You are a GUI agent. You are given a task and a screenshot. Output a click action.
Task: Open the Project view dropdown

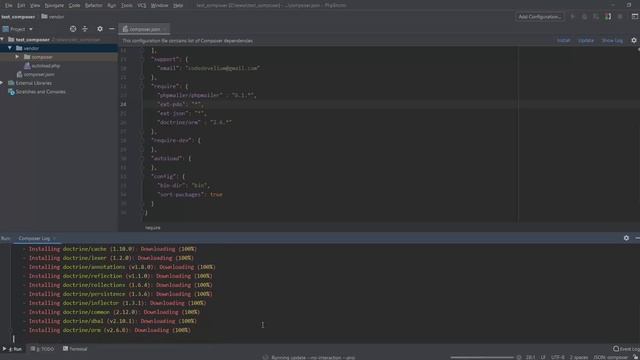click(x=18, y=29)
